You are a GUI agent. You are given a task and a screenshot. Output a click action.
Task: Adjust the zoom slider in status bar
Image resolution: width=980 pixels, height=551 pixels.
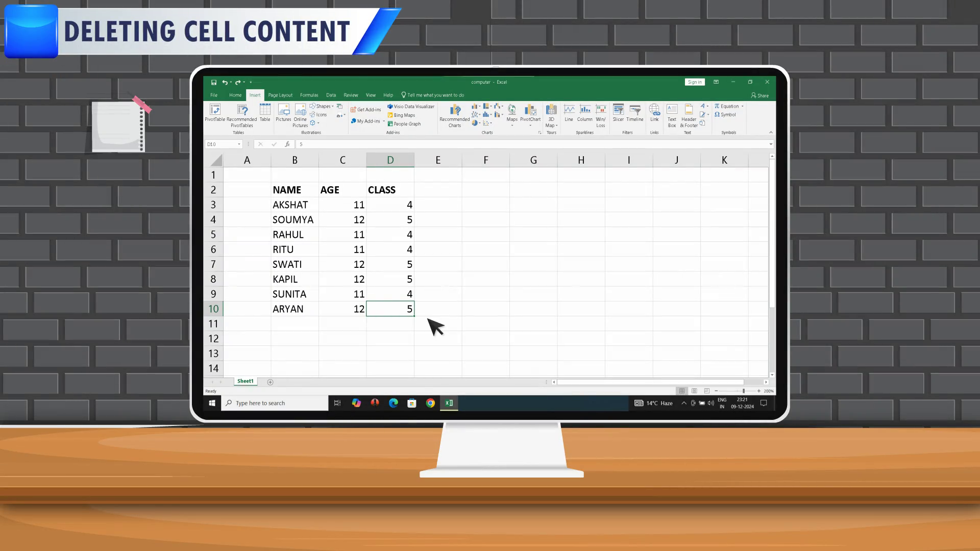click(743, 391)
